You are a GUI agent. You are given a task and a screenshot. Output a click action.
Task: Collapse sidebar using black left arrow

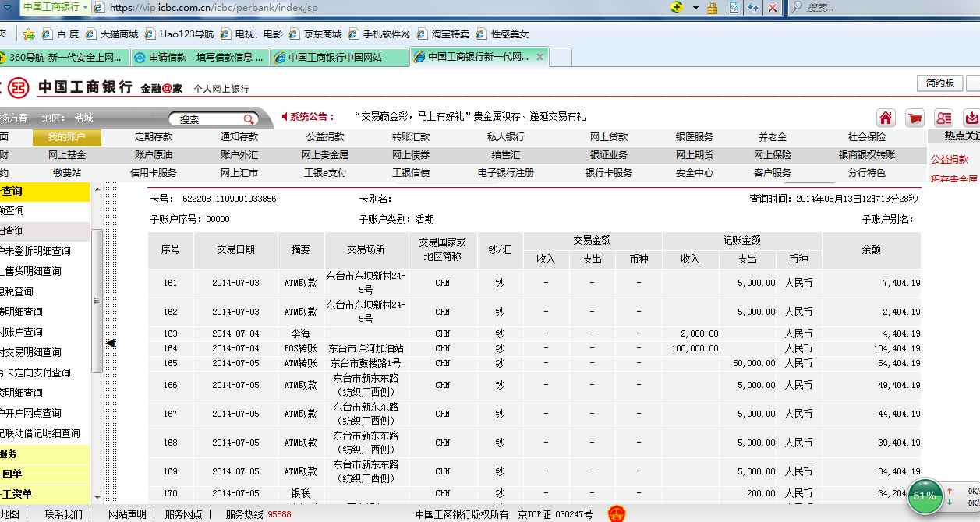click(110, 343)
